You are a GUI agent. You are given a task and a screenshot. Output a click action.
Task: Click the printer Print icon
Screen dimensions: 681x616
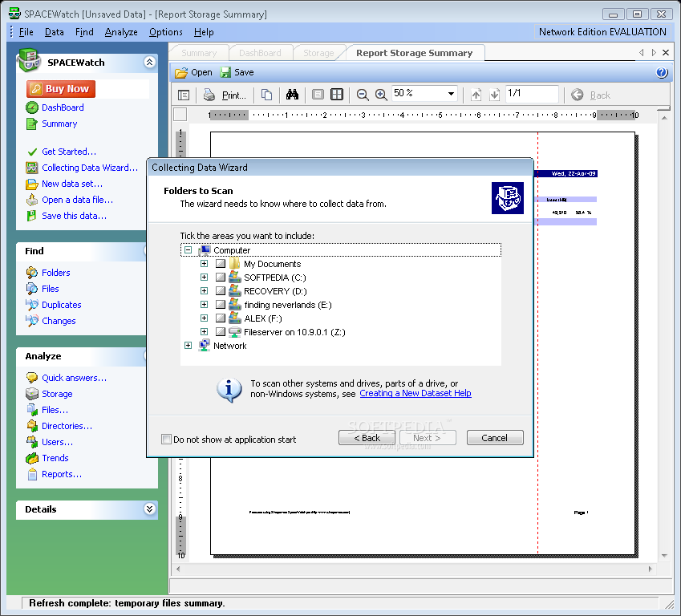click(x=209, y=95)
